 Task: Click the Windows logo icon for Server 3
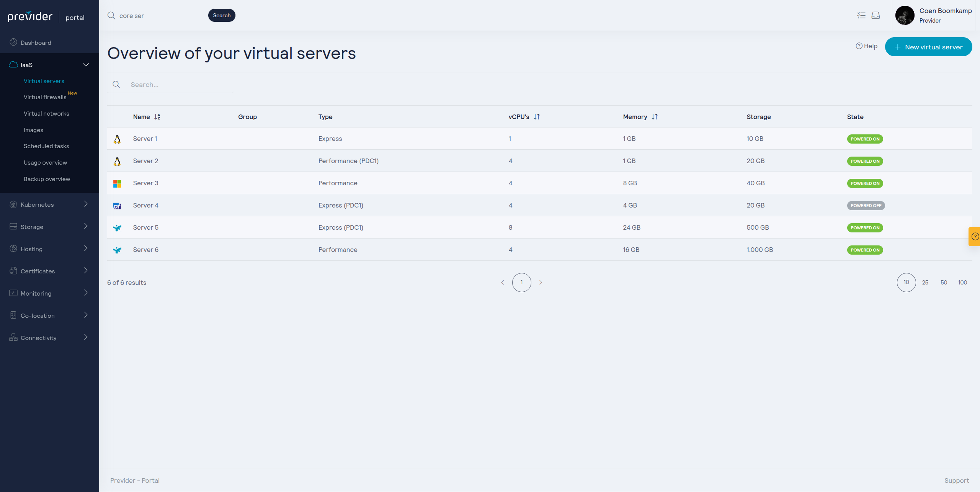[x=117, y=183]
